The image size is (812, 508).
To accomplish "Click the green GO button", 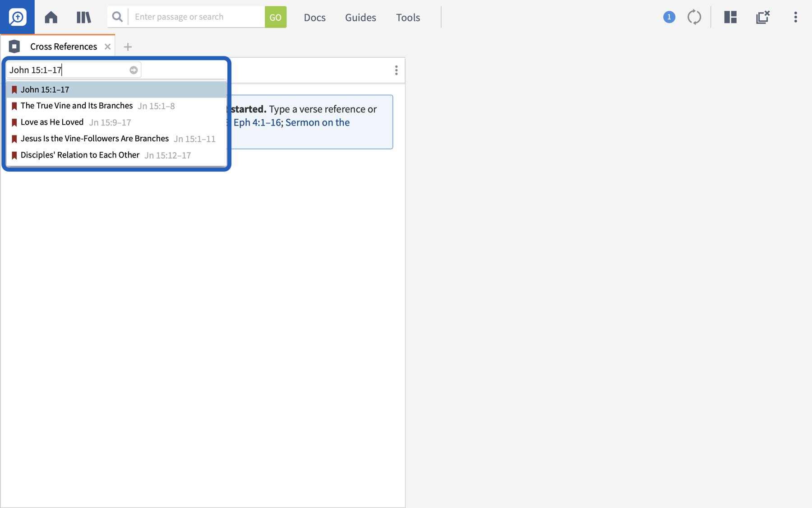I will 275,17.
